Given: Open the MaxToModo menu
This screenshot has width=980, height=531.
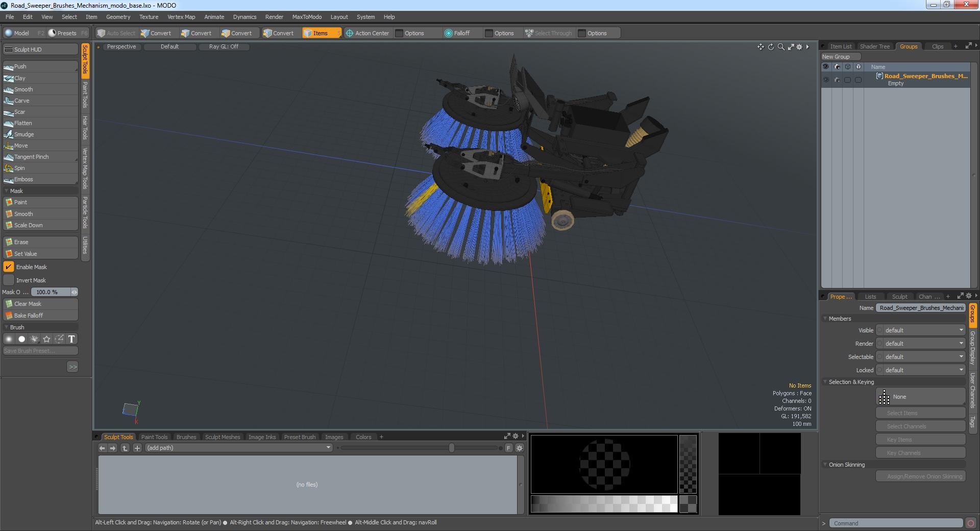Looking at the screenshot, I should pos(307,17).
